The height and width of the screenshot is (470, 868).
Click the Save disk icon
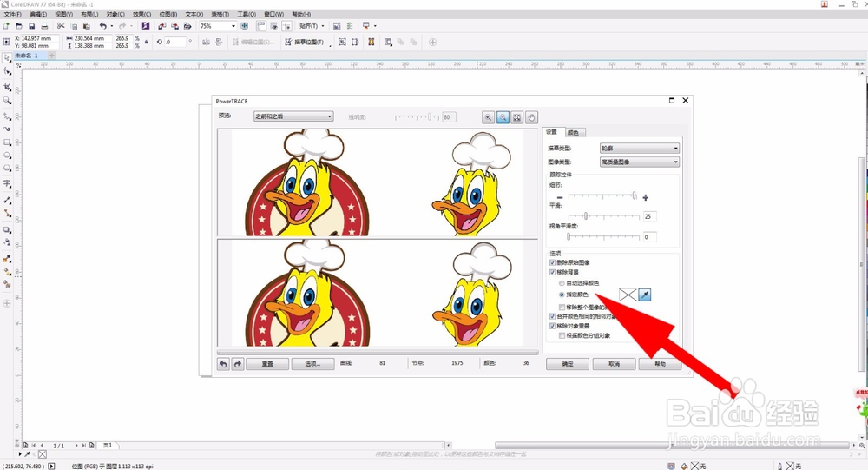pyautogui.click(x=31, y=26)
